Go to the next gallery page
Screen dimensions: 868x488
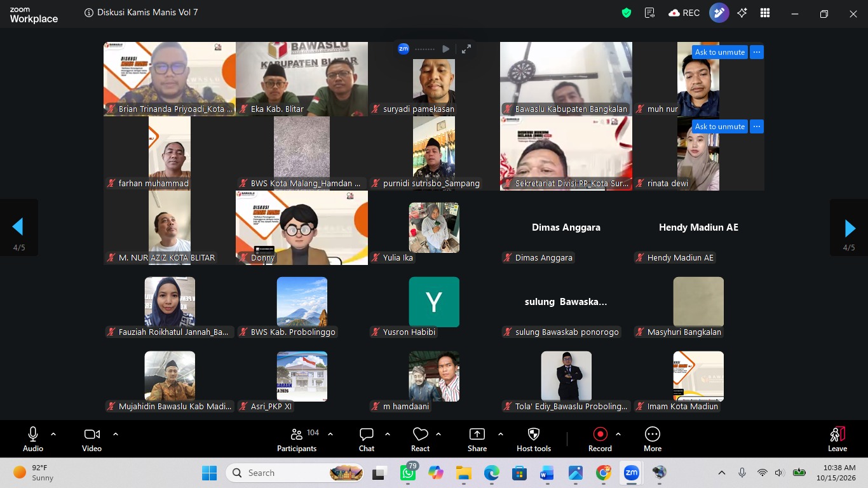850,228
